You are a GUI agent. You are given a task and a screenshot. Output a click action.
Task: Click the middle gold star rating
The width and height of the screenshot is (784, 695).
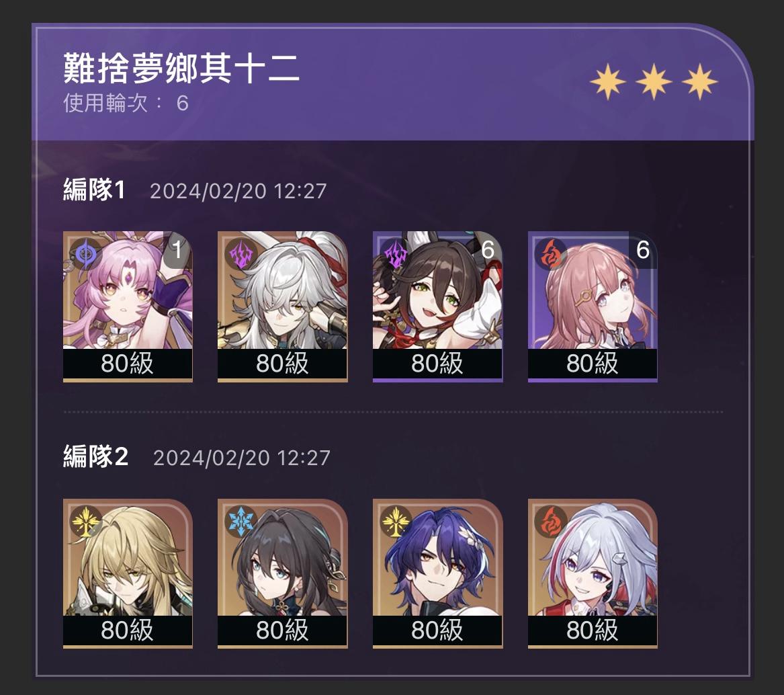pos(654,81)
